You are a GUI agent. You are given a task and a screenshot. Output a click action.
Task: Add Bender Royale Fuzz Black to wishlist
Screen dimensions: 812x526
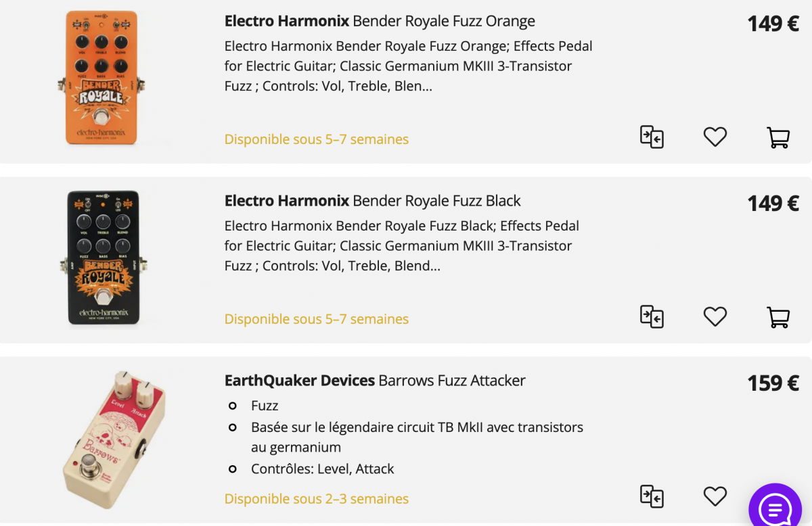pos(715,316)
